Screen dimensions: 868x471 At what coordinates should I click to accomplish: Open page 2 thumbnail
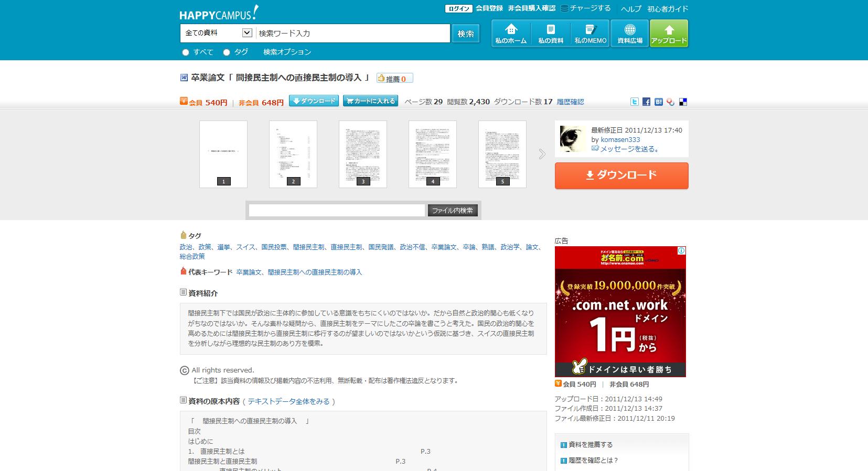[293, 154]
